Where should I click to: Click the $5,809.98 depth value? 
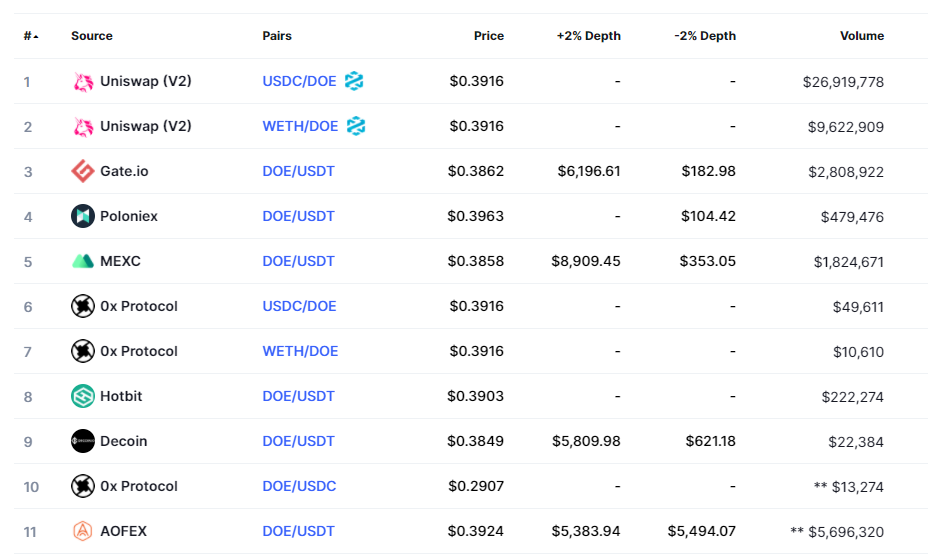tap(587, 441)
